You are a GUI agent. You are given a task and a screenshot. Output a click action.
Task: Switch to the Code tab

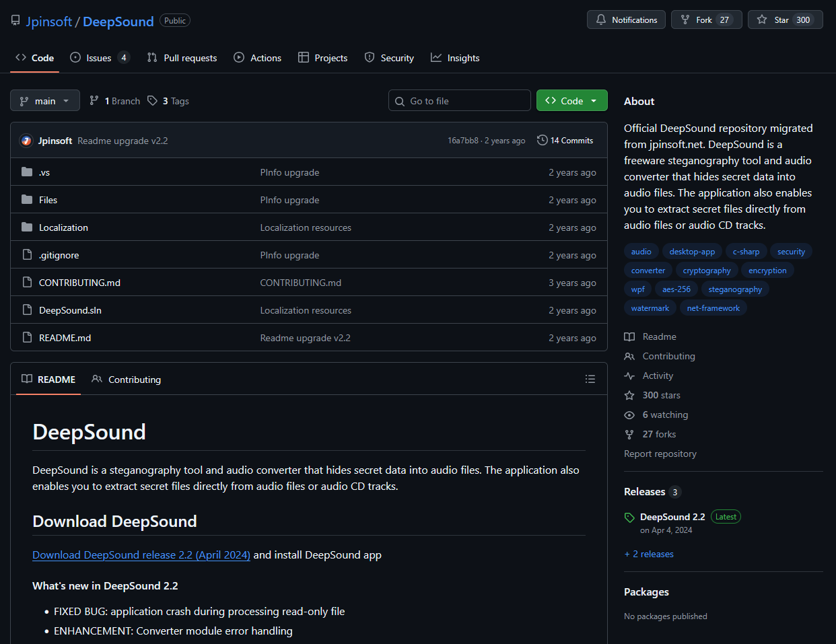[35, 58]
